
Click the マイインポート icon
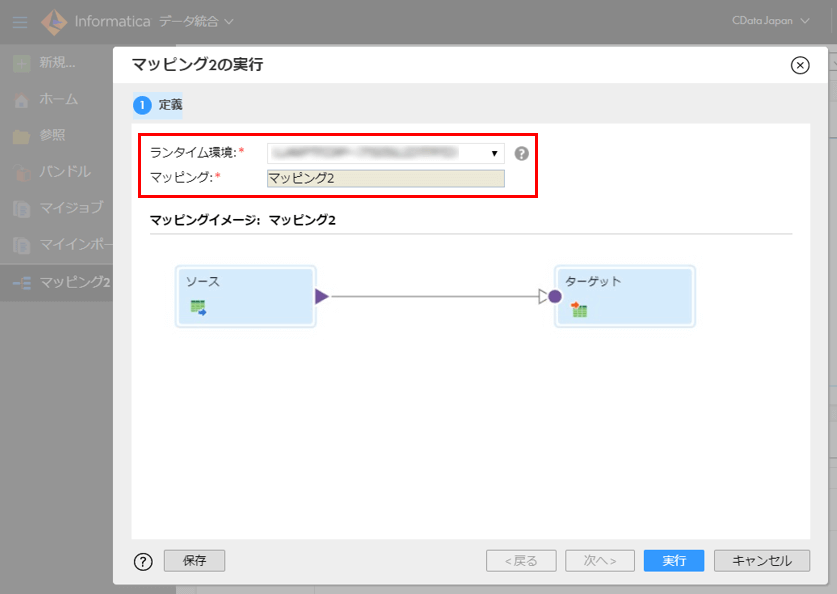(x=21, y=245)
